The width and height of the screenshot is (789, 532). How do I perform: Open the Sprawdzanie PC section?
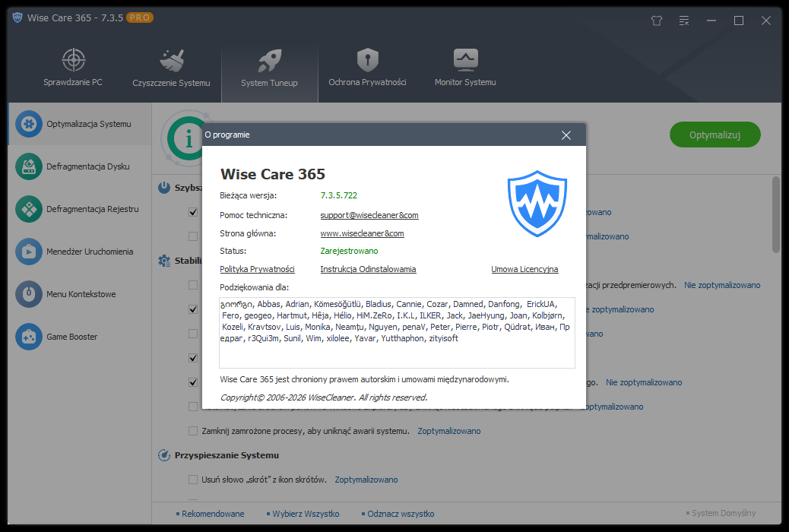pos(73,68)
